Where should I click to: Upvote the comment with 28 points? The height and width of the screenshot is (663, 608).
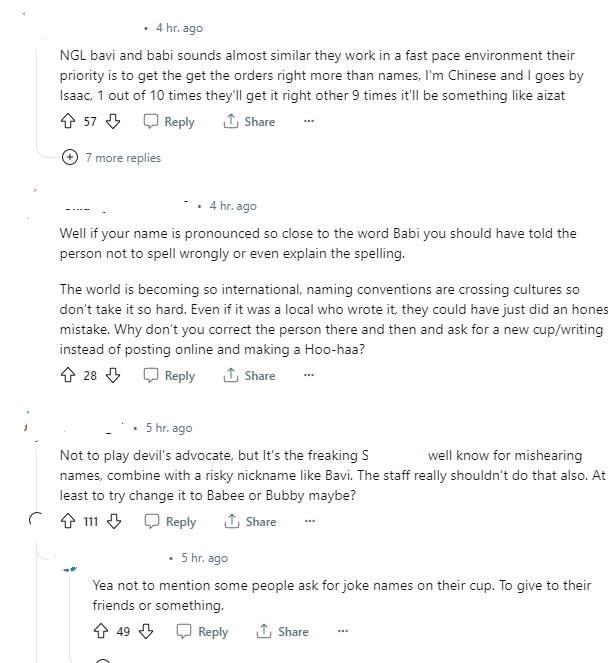click(68, 376)
